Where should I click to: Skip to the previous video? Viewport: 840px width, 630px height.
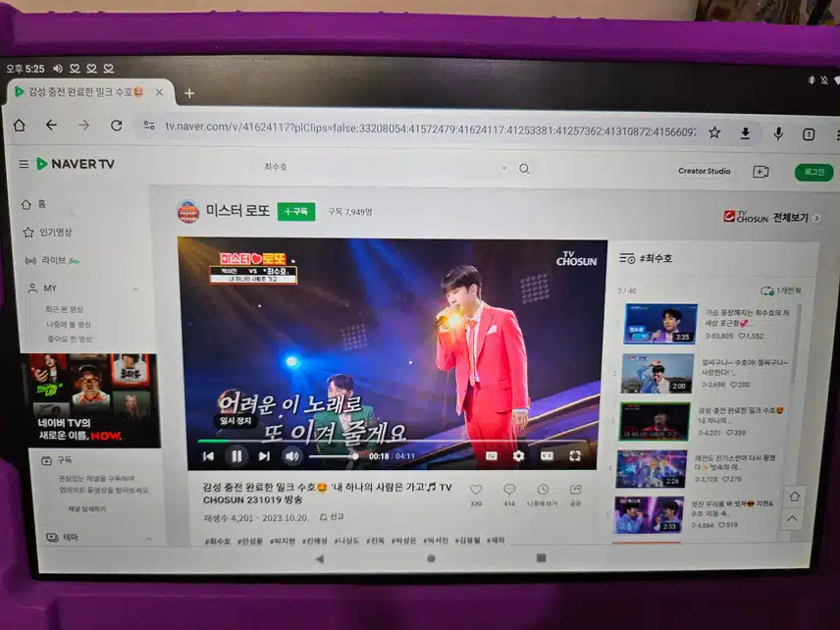[x=208, y=456]
